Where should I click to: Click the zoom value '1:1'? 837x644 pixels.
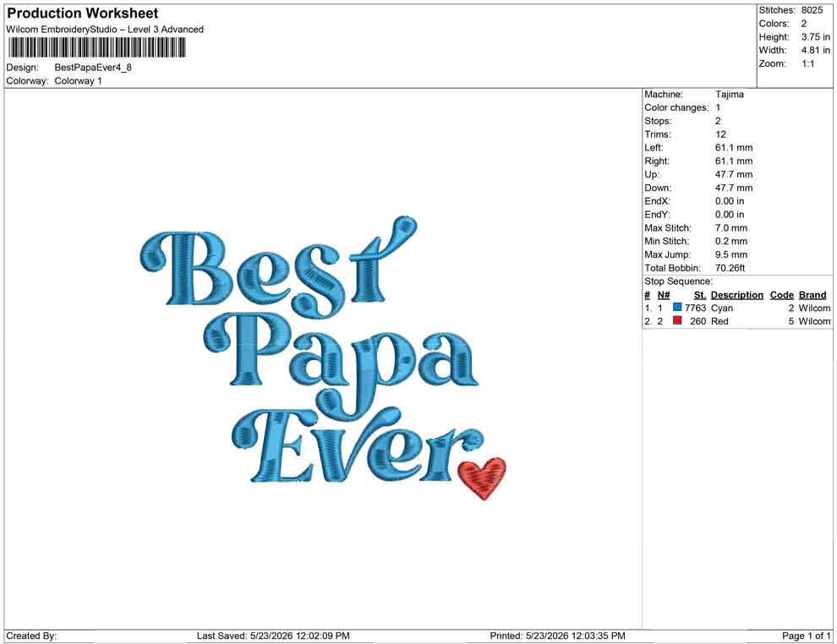(x=808, y=63)
